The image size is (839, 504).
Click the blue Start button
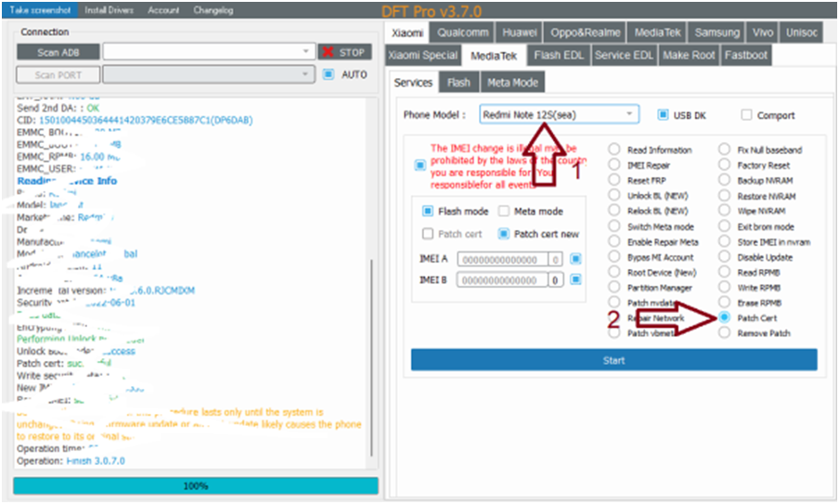click(613, 360)
